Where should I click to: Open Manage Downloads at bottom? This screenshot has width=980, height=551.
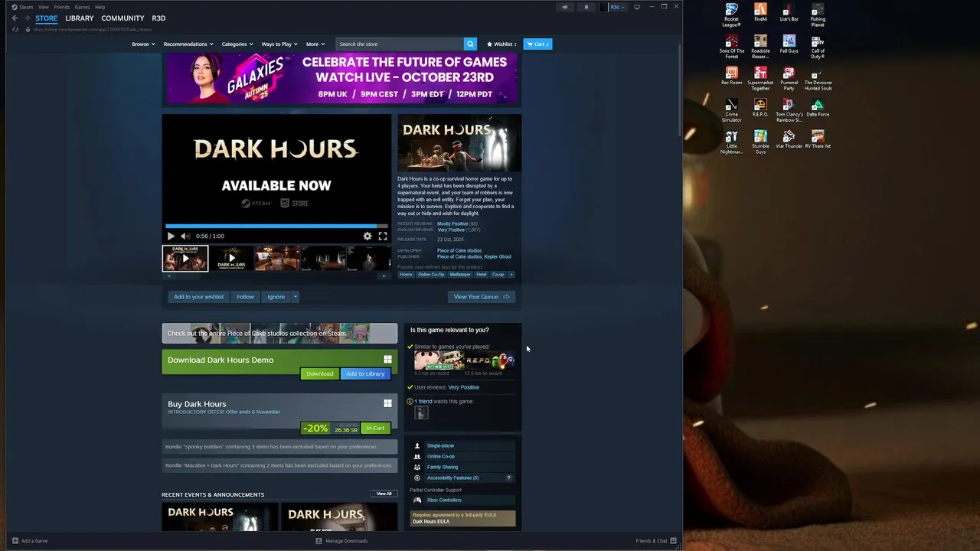coord(341,541)
